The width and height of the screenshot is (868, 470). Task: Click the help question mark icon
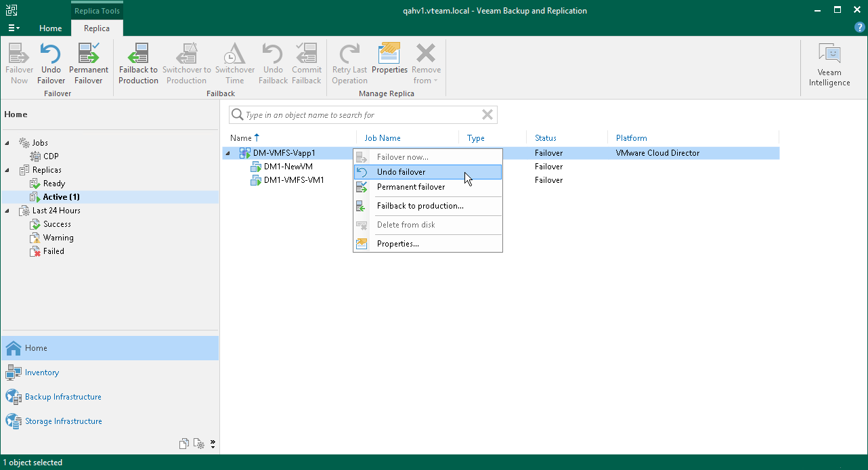click(x=859, y=28)
